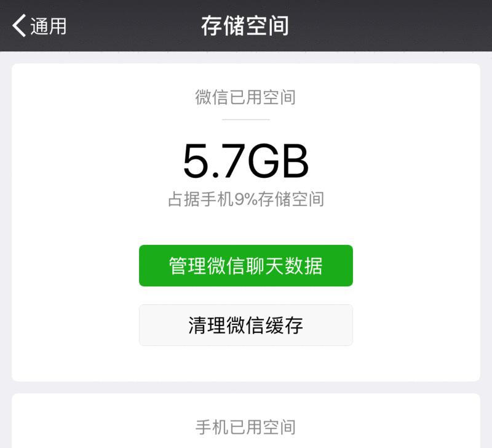Viewport: 492px width, 448px height.
Task: Tap the 占据手机9%存储空间 caption
Action: click(246, 199)
